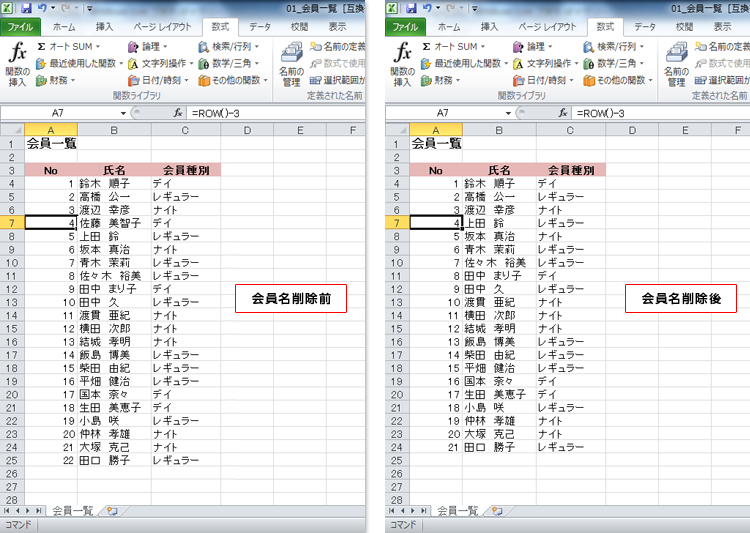Click Name Box A7 in left window
750x533 pixels.
(58, 113)
